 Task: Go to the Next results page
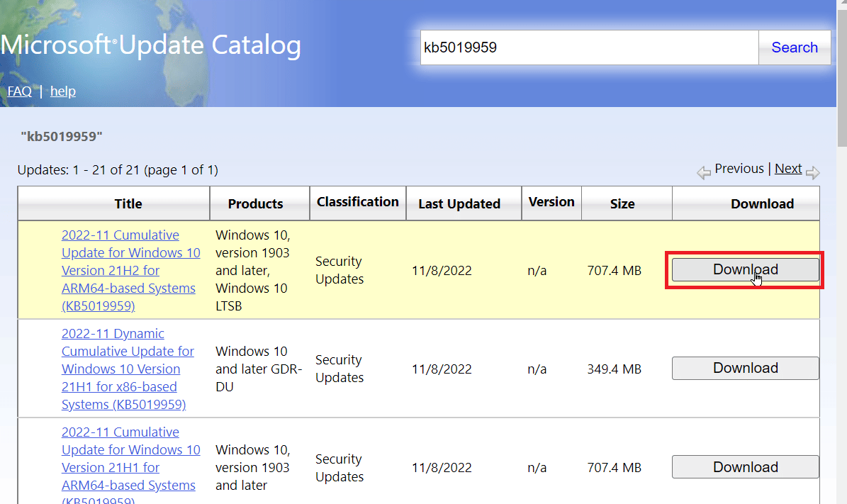(x=788, y=169)
